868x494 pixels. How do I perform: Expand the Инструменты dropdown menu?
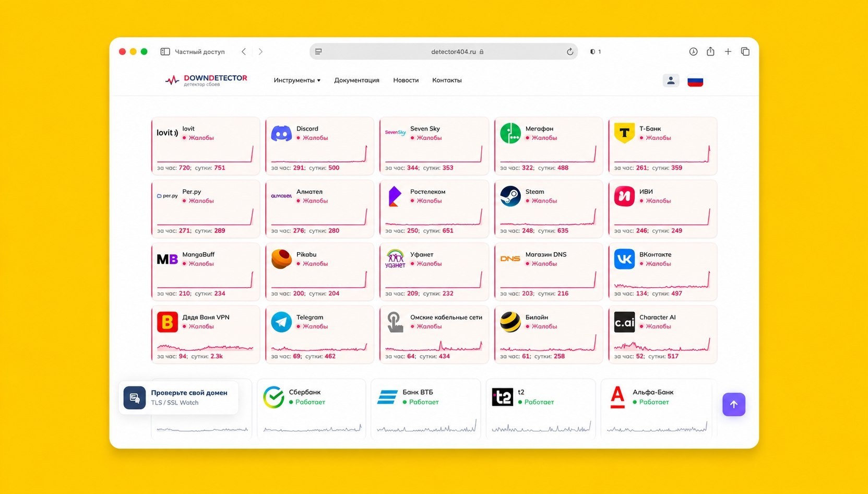(297, 80)
